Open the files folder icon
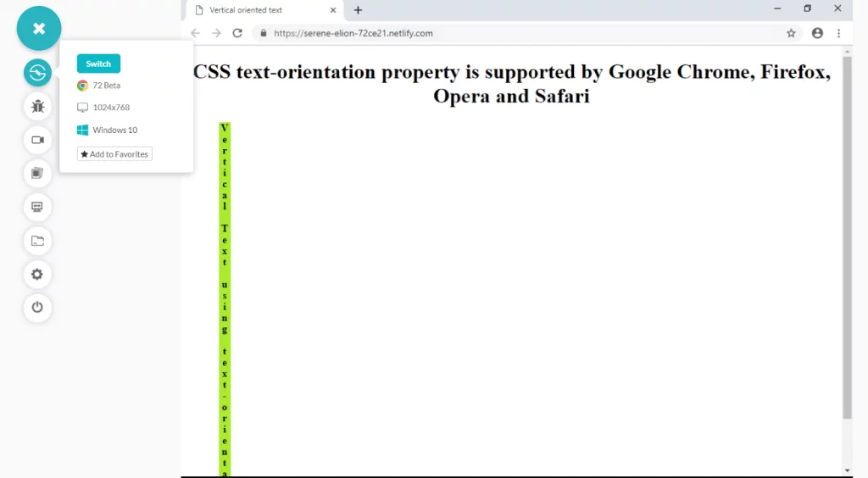868x478 pixels. click(x=37, y=241)
